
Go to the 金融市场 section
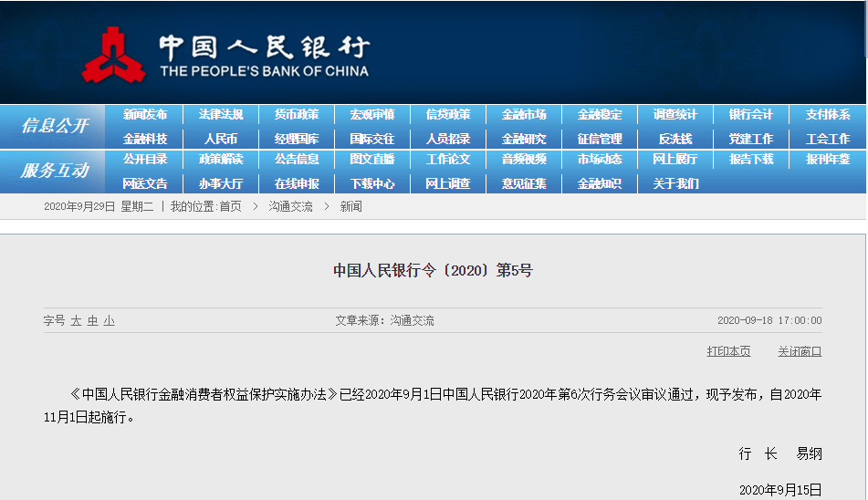[524, 115]
